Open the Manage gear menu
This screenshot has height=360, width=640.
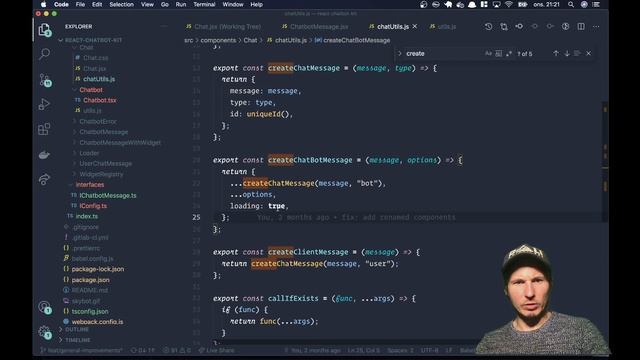point(44,332)
